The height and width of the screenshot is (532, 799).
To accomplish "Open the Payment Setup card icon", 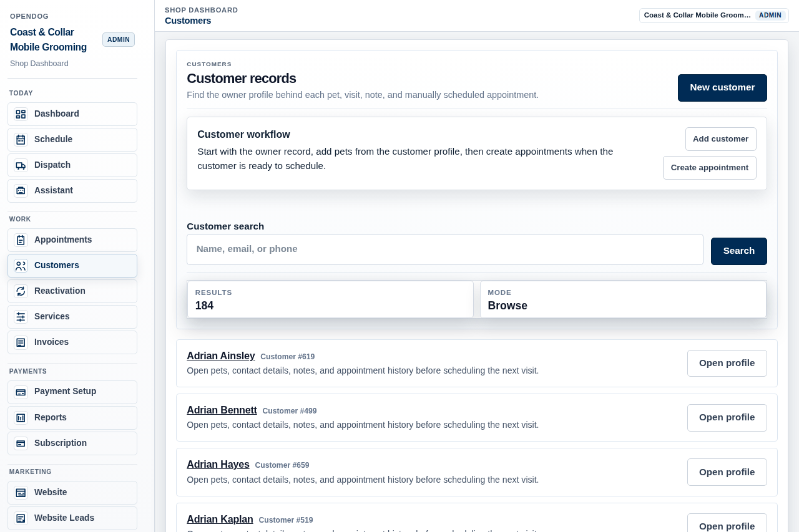I will point(21,392).
